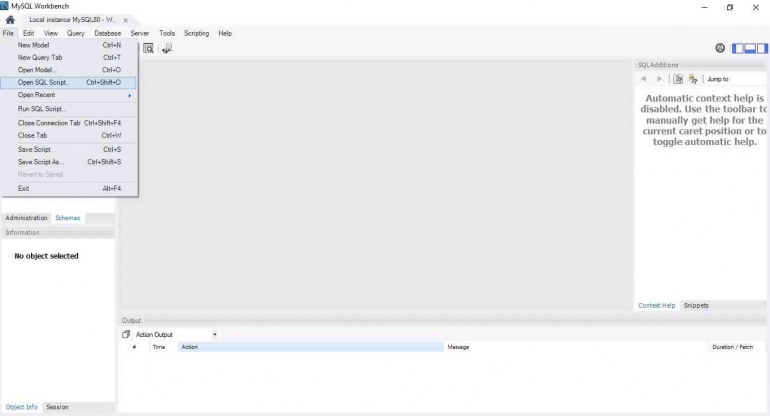Viewport: 770px width, 416px height.
Task: Open the preferences gear icon at top right
Action: click(720, 48)
